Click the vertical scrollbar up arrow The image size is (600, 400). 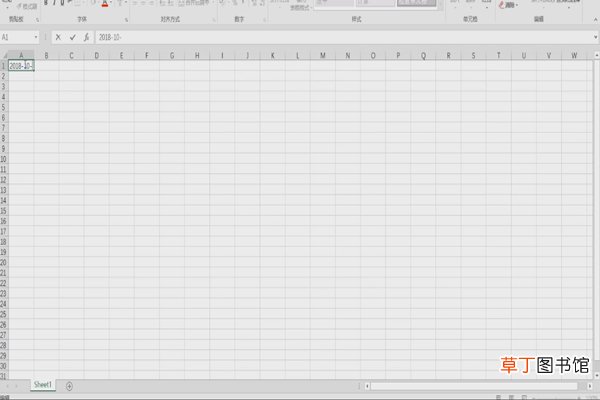(x=597, y=56)
